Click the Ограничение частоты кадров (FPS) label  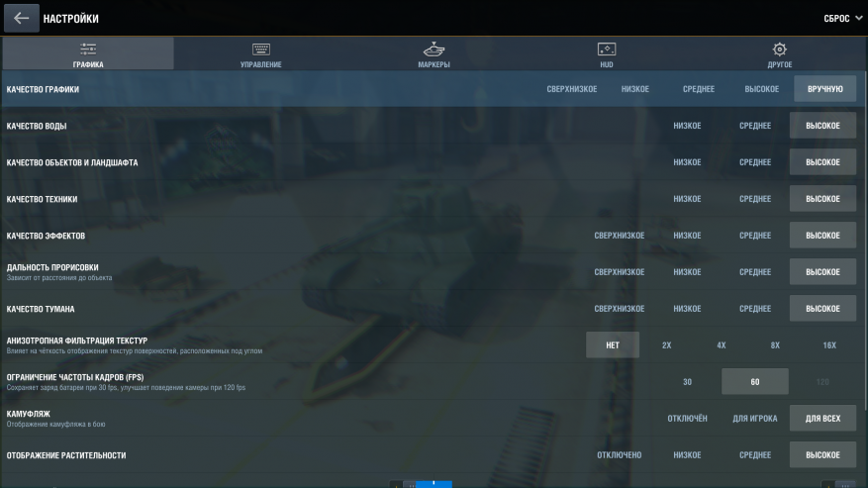[x=75, y=377]
